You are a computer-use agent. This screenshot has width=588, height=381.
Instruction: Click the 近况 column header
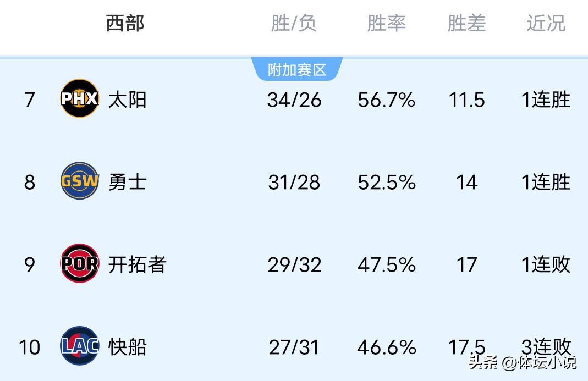pos(546,24)
